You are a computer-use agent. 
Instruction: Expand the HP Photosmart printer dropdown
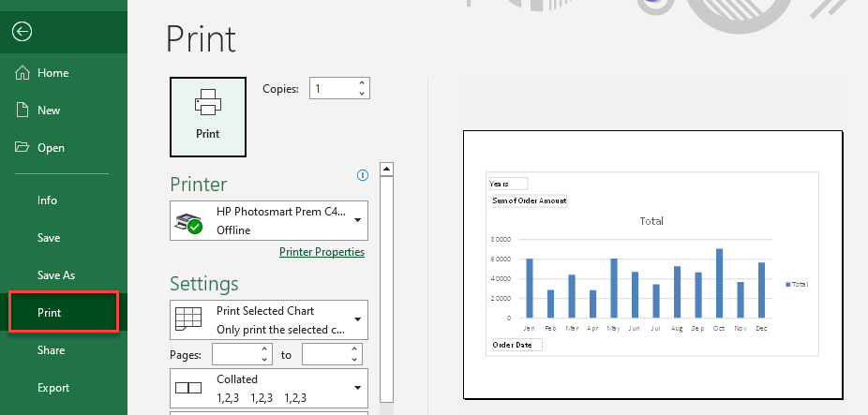click(357, 221)
